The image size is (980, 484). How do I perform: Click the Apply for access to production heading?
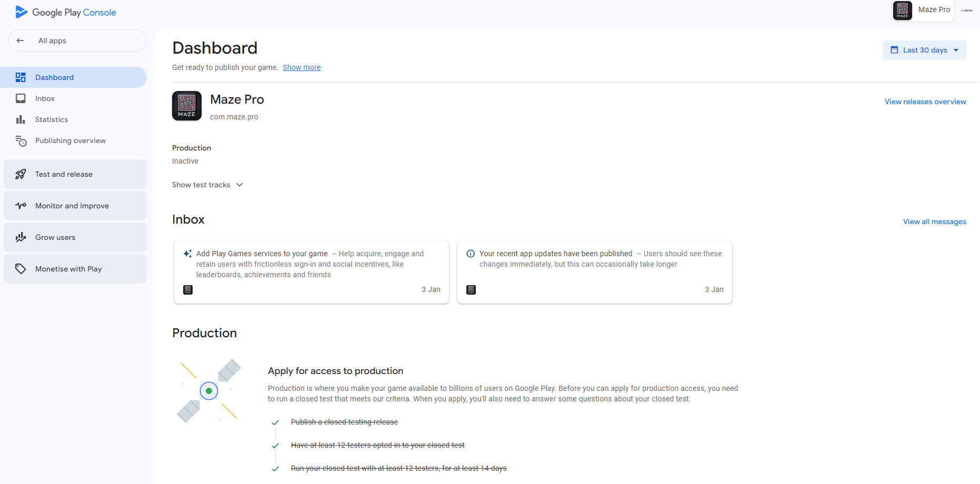click(x=335, y=371)
